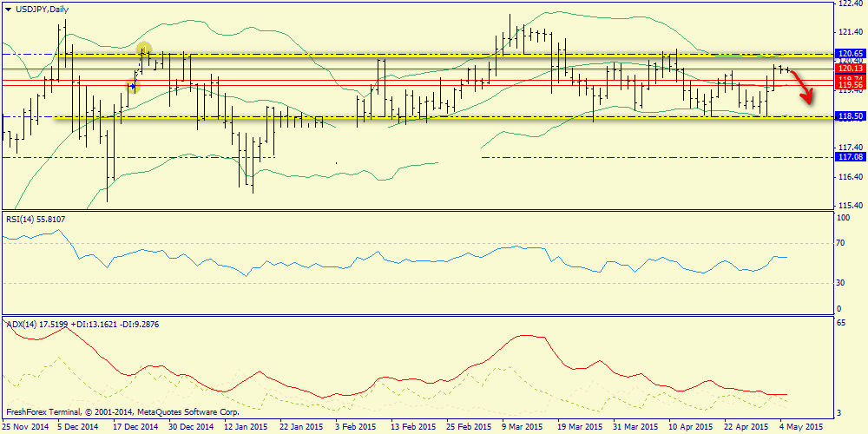The height and width of the screenshot is (434, 868).
Task: Select the 117.08 blue price label
Action: pyautogui.click(x=848, y=157)
